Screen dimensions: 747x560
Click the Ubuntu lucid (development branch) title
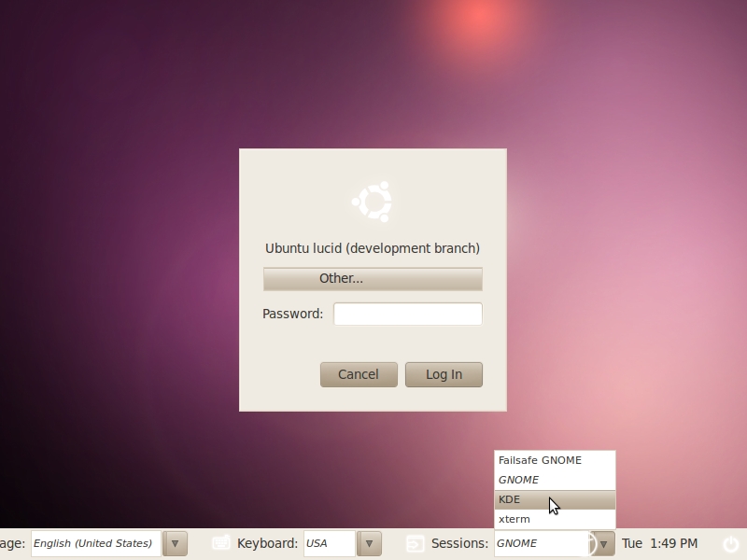(373, 248)
